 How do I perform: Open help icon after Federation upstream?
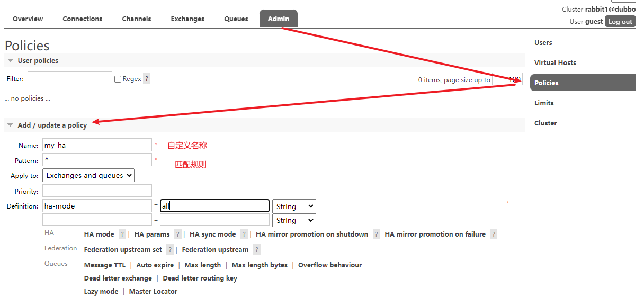pyautogui.click(x=257, y=249)
